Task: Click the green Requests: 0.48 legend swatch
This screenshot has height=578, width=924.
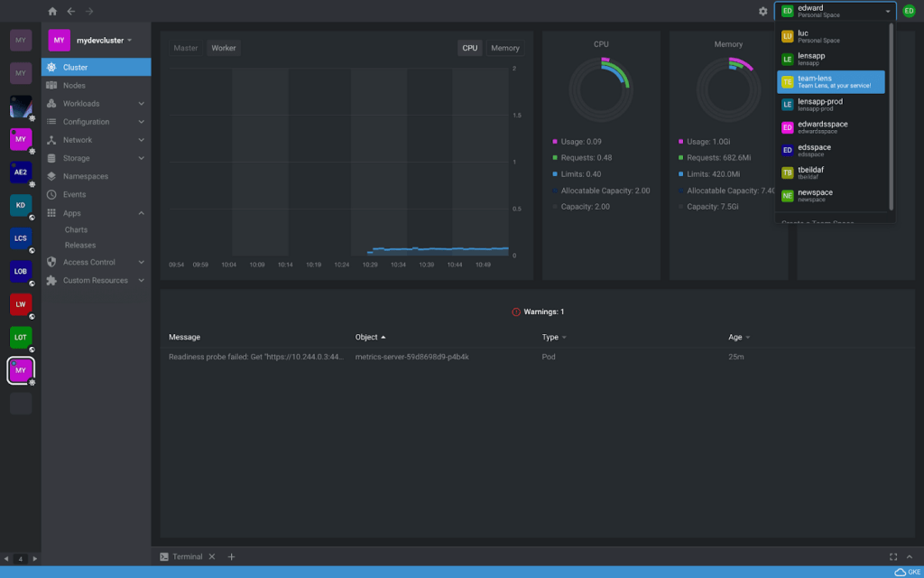Action: [x=555, y=158]
